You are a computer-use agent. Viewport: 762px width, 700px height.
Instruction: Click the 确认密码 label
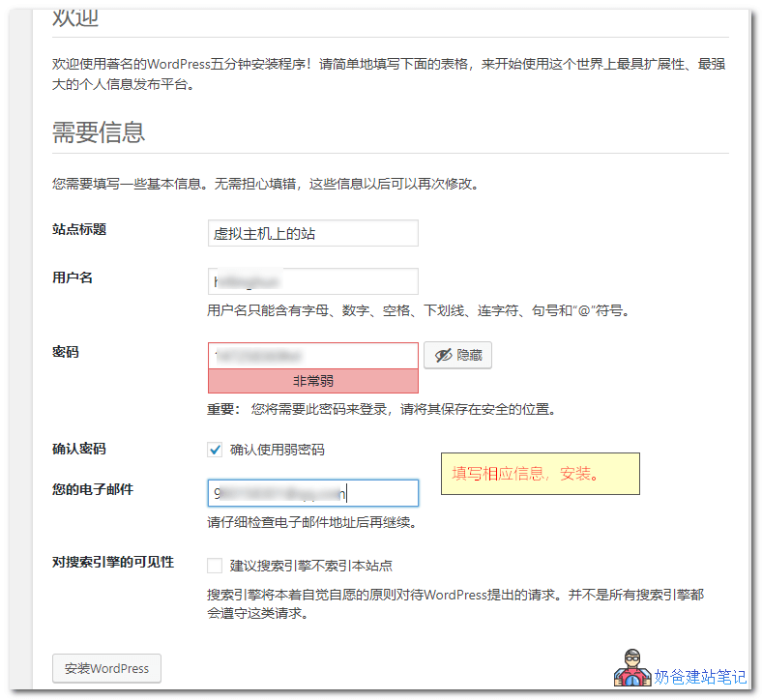79,449
